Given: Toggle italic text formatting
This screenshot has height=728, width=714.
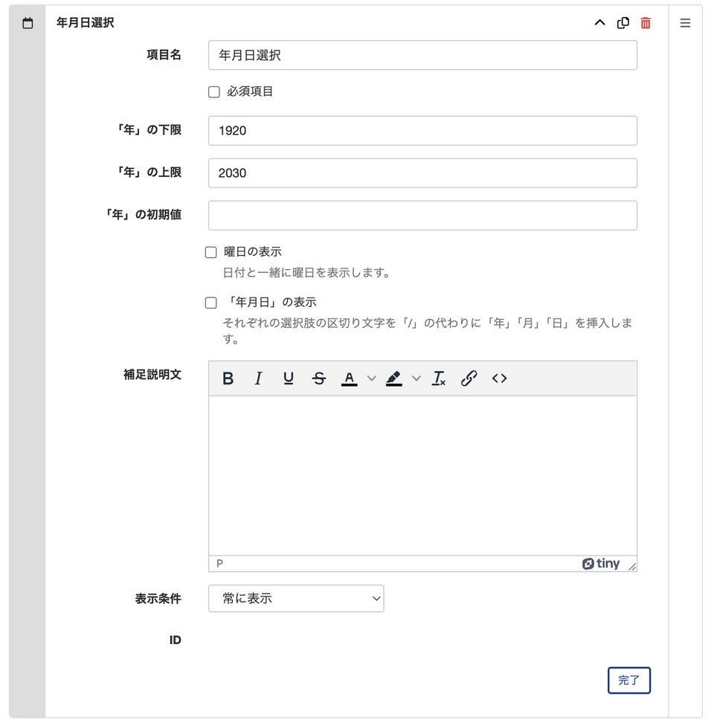Looking at the screenshot, I should [258, 379].
